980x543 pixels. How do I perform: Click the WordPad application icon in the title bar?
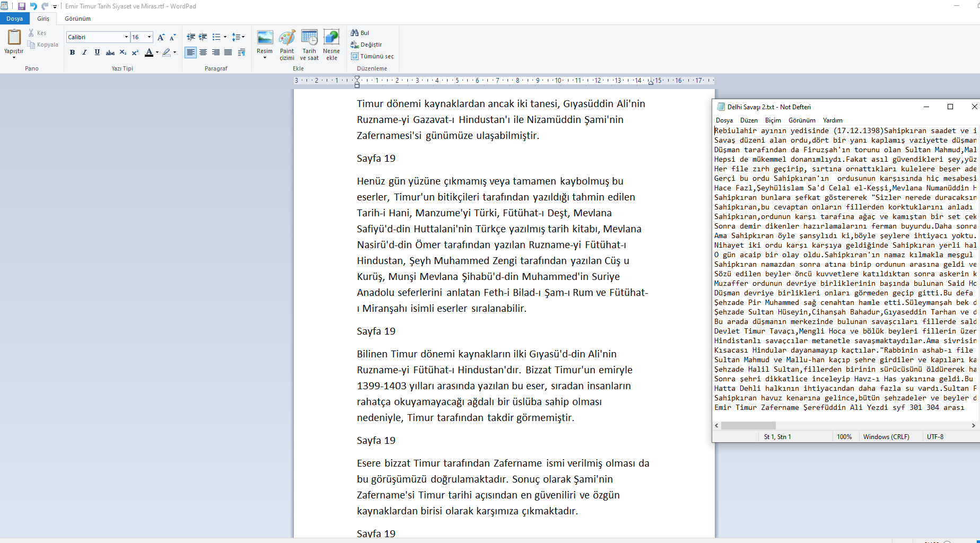click(4, 6)
